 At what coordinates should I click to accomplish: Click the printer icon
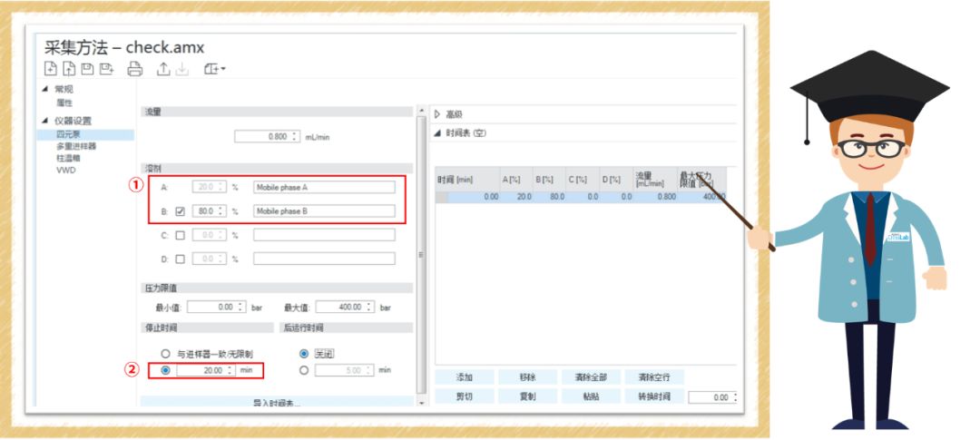point(135,69)
